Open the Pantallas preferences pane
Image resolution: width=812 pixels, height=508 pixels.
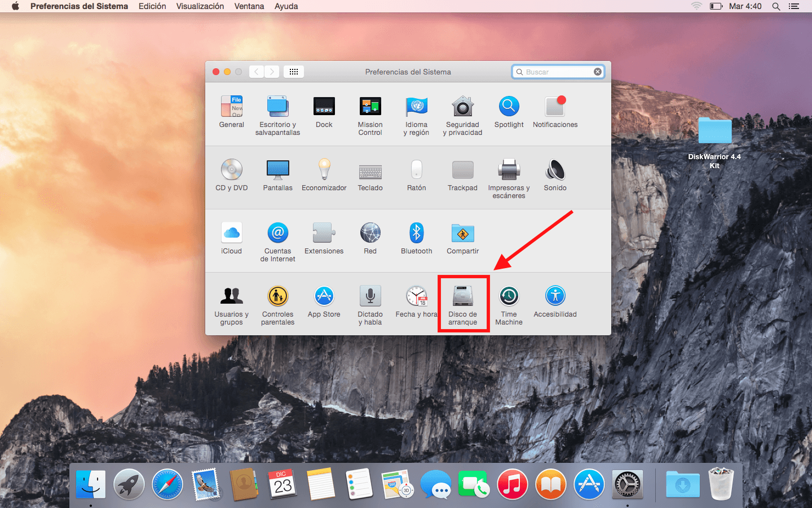(278, 175)
